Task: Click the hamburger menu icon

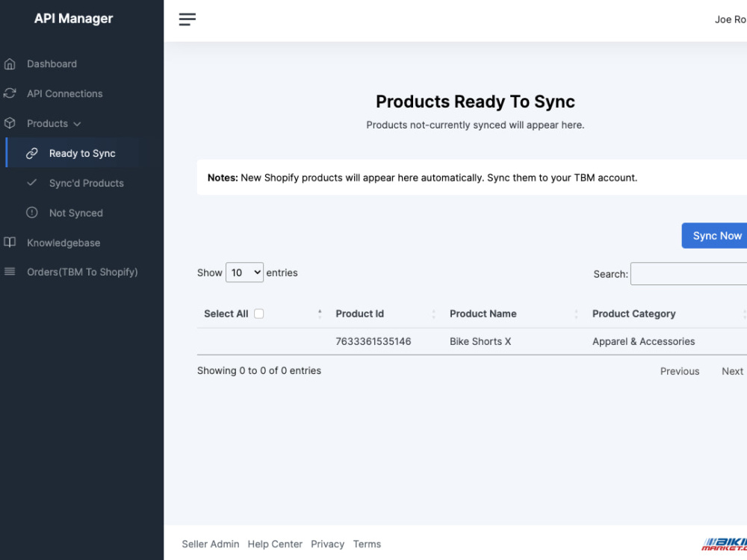Action: [x=187, y=19]
